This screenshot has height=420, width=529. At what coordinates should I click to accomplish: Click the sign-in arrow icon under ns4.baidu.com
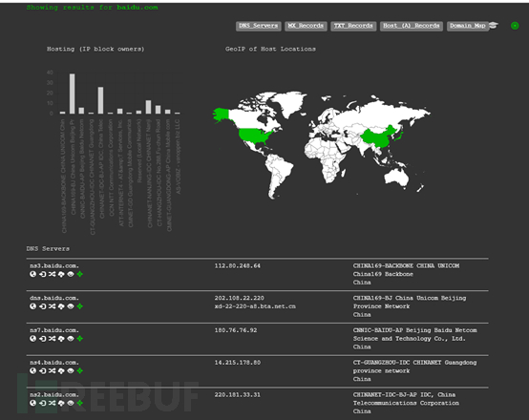tap(42, 370)
